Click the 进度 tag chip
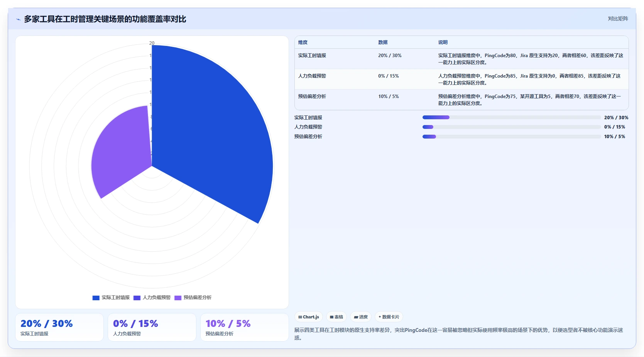 361,317
